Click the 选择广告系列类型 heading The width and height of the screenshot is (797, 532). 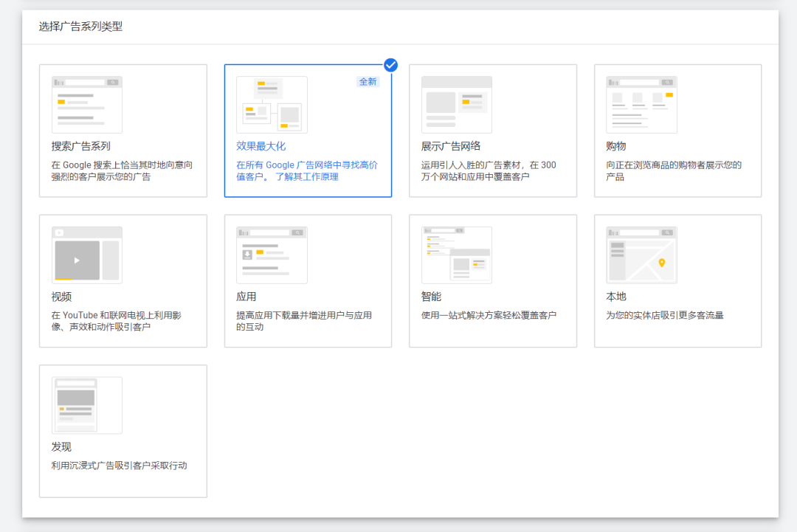(81, 27)
